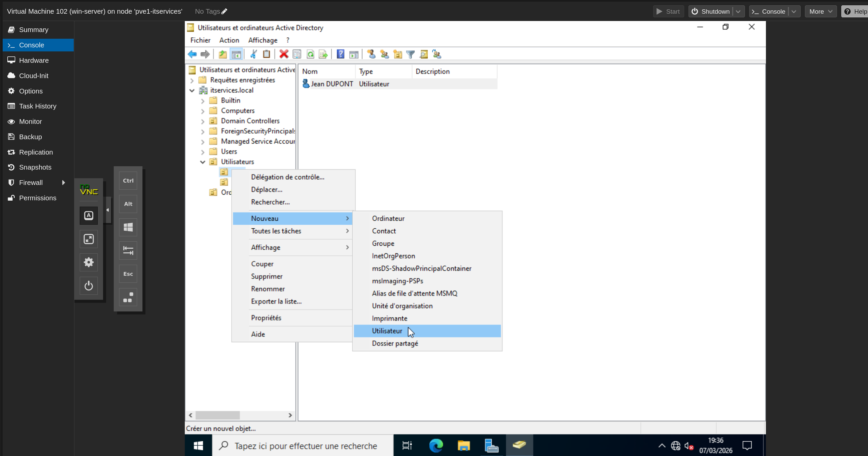868x456 pixels.
Task: Click the red Delete toolbar icon
Action: 284,54
